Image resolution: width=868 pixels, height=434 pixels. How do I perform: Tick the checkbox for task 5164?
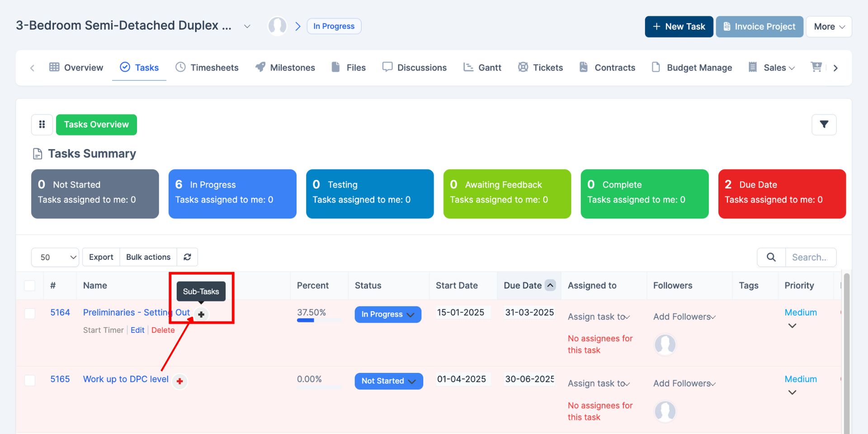tap(30, 313)
